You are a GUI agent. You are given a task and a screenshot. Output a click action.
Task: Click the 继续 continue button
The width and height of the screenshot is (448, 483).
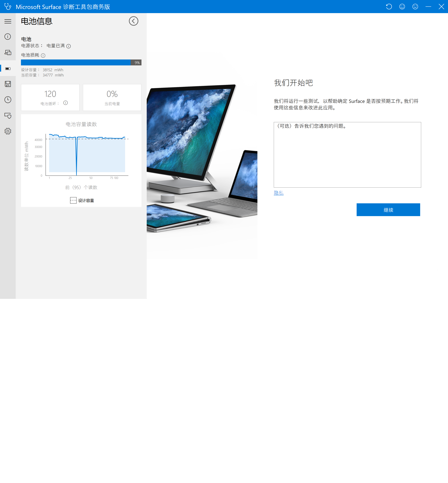pos(388,210)
